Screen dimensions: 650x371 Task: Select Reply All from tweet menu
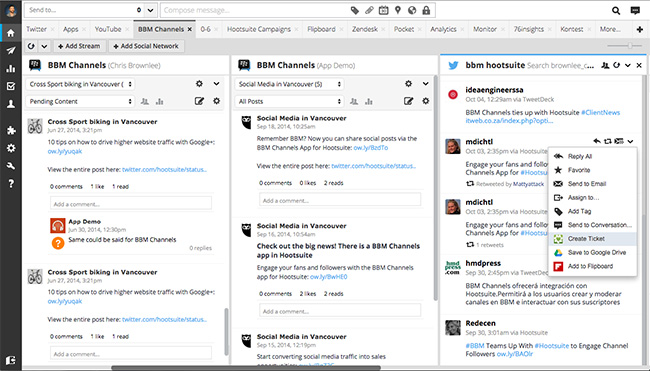pyautogui.click(x=592, y=156)
